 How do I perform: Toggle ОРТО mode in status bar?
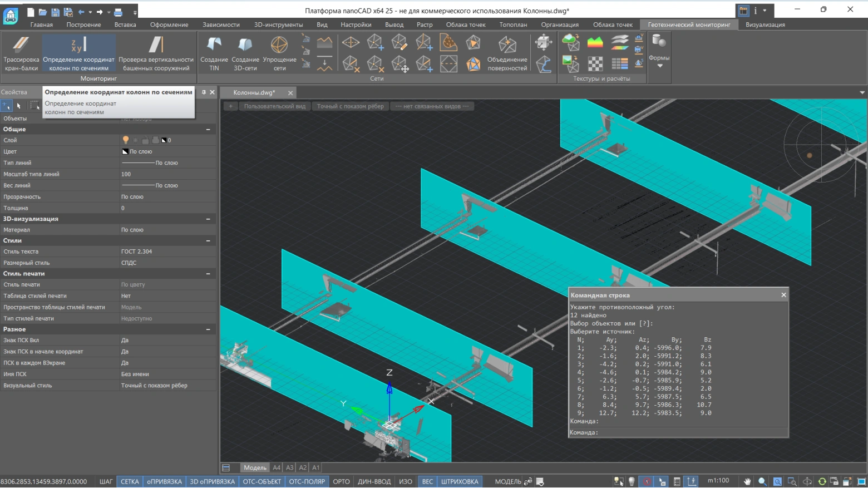[x=341, y=481]
